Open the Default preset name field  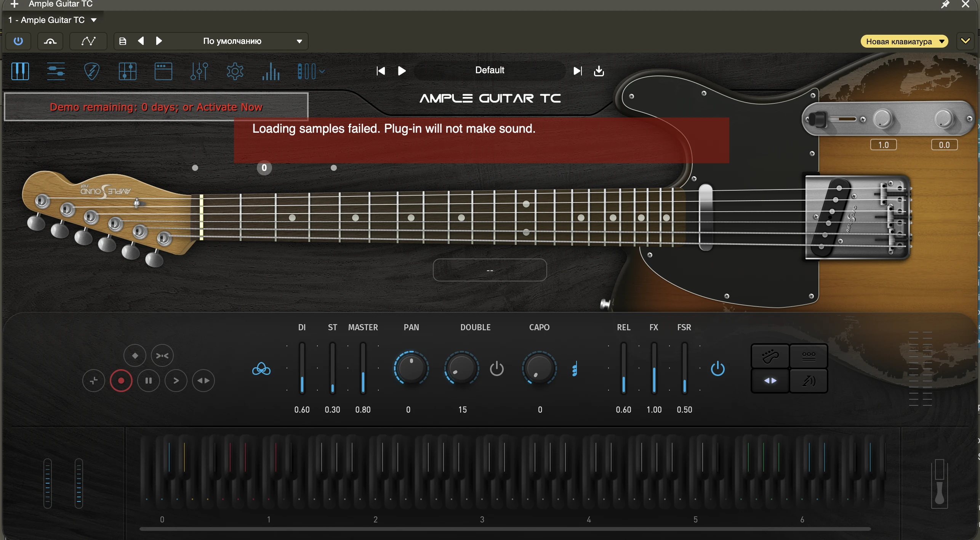[490, 70]
